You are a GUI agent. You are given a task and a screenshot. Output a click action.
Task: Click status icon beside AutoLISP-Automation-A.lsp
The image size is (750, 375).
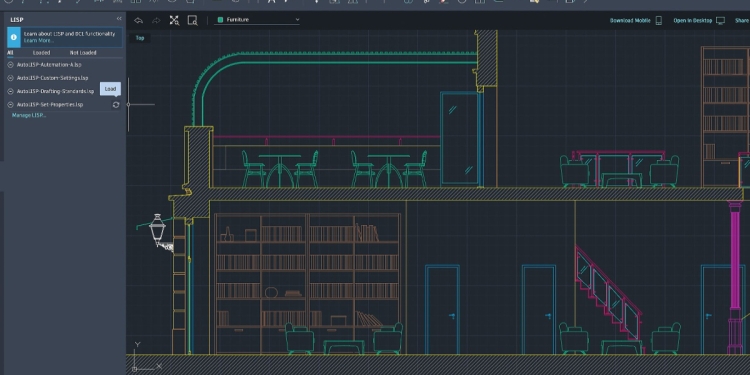click(11, 65)
